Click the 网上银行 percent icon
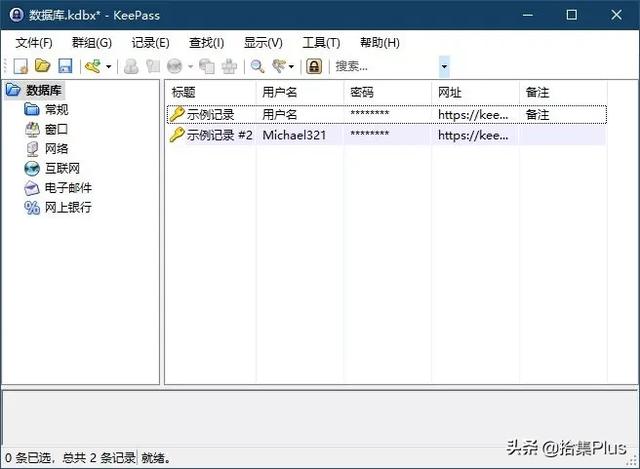Screen dimensions: 640x469 [x=32, y=207]
